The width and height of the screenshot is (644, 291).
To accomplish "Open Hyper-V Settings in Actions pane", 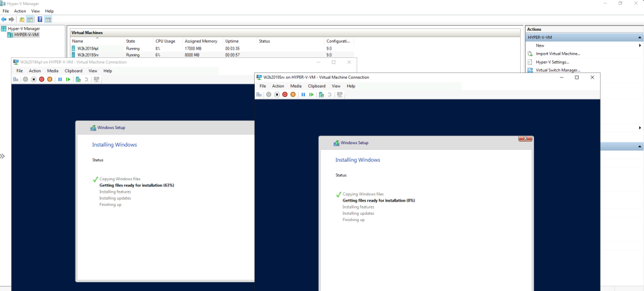I will click(x=552, y=62).
